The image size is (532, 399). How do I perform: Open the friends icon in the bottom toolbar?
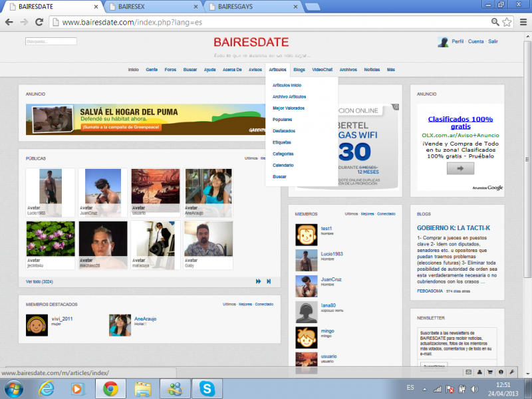(x=479, y=372)
